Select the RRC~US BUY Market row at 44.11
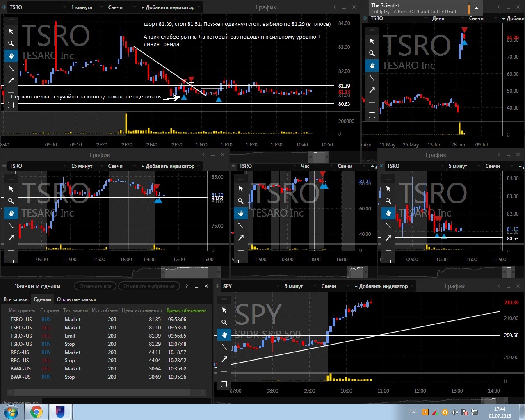 click(107, 352)
